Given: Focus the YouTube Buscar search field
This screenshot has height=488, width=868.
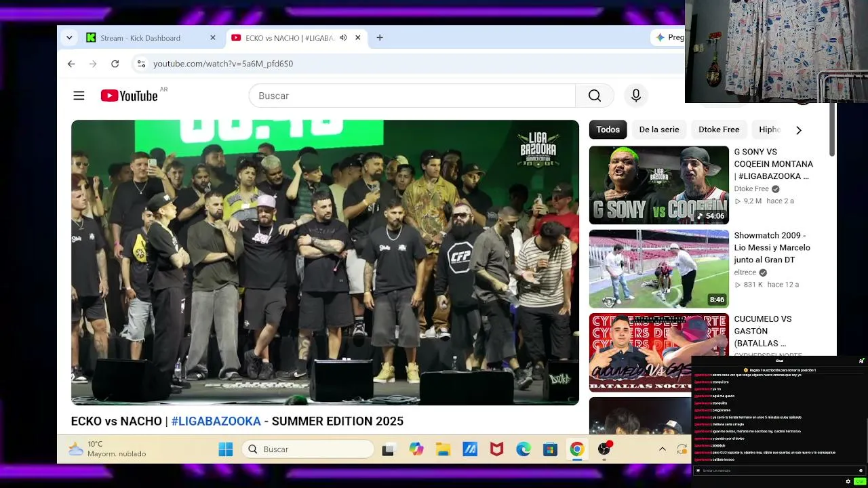Looking at the screenshot, I should pos(412,96).
